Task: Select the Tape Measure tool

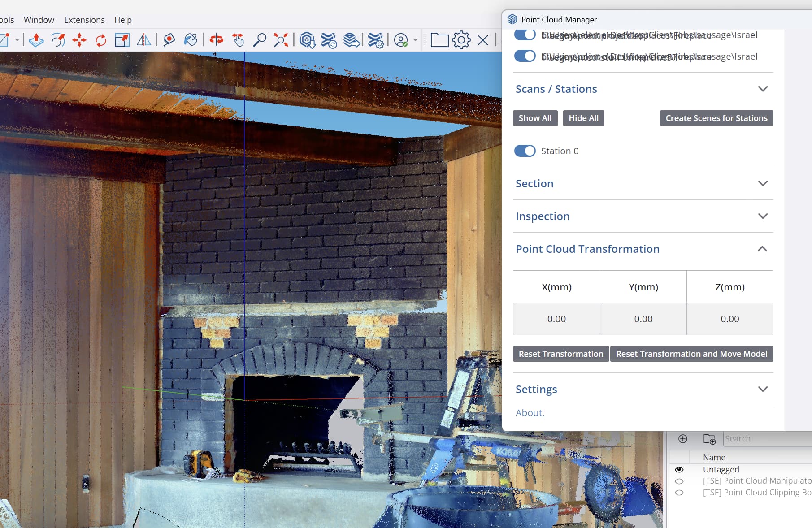Action: pyautogui.click(x=169, y=40)
